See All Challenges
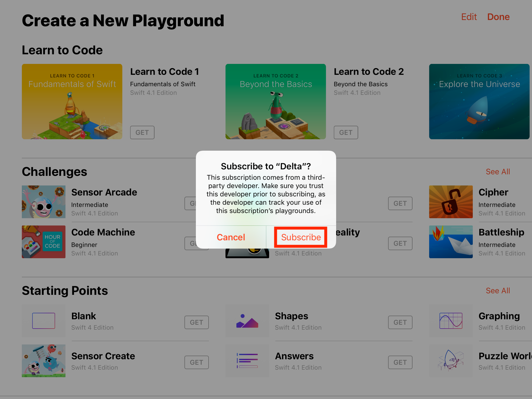 [498, 172]
